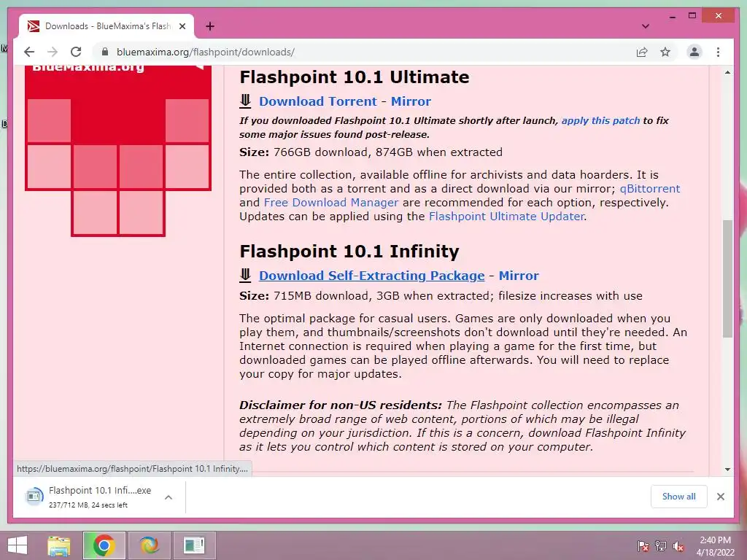747x560 pixels.
Task: Click the browser forward arrow
Action: 53,52
